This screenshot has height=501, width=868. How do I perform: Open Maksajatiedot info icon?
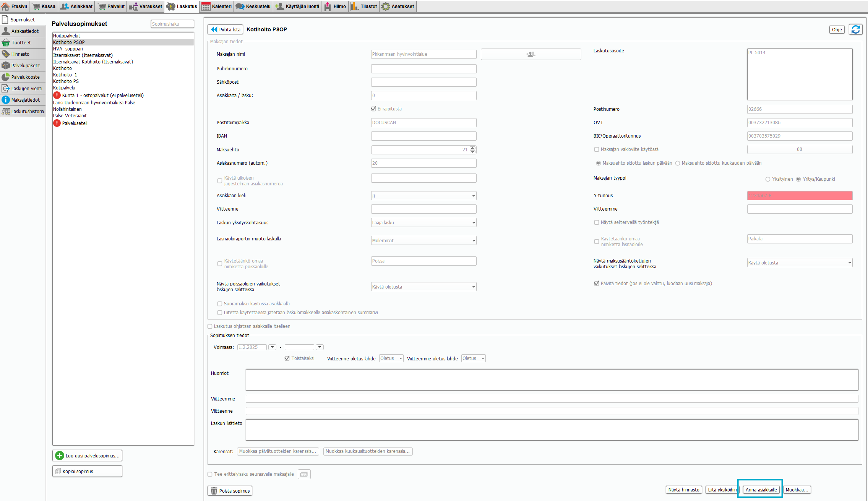(x=6, y=100)
